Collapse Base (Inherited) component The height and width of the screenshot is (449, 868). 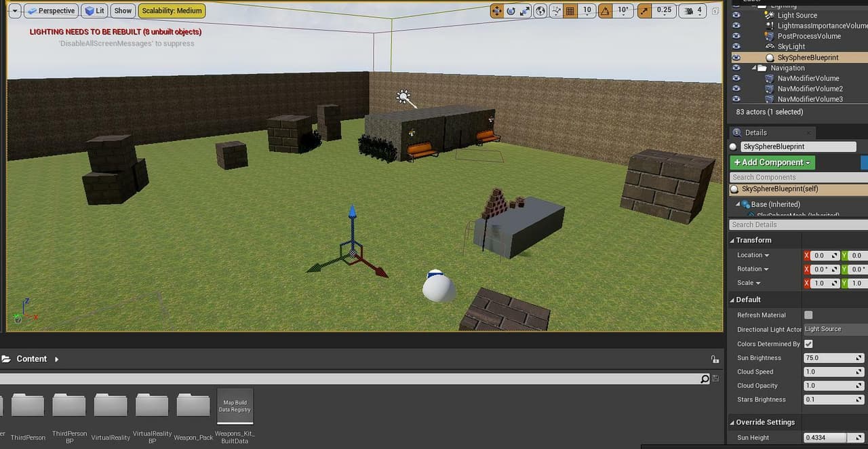pyautogui.click(x=738, y=204)
